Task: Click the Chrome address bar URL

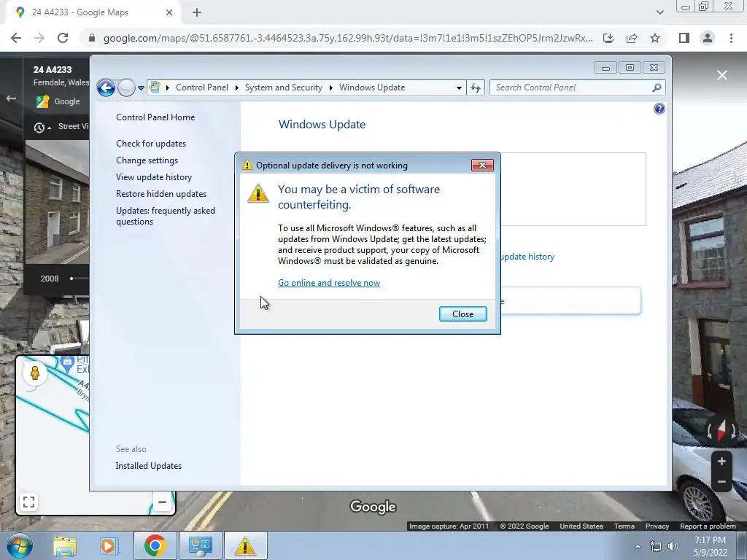Action: [348, 38]
